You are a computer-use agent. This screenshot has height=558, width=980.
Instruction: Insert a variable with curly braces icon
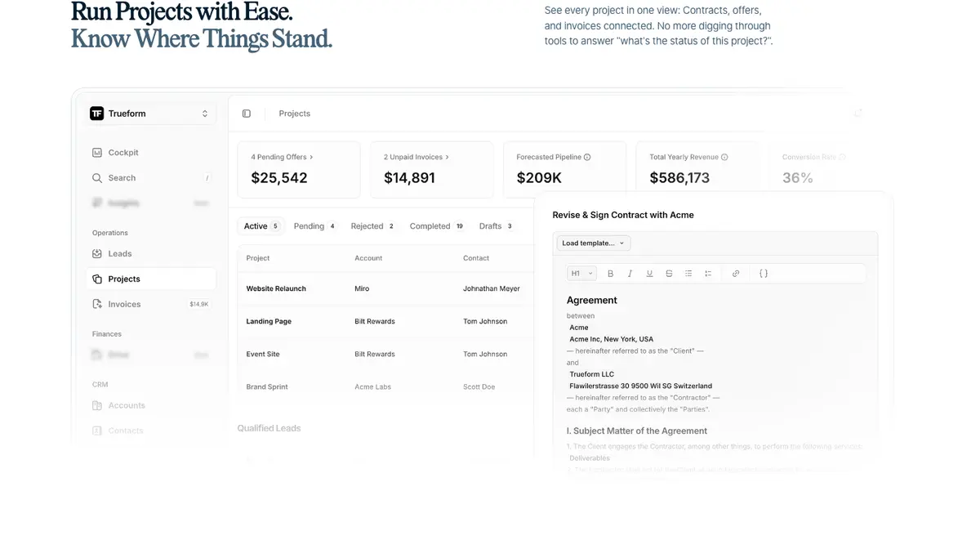coord(764,274)
